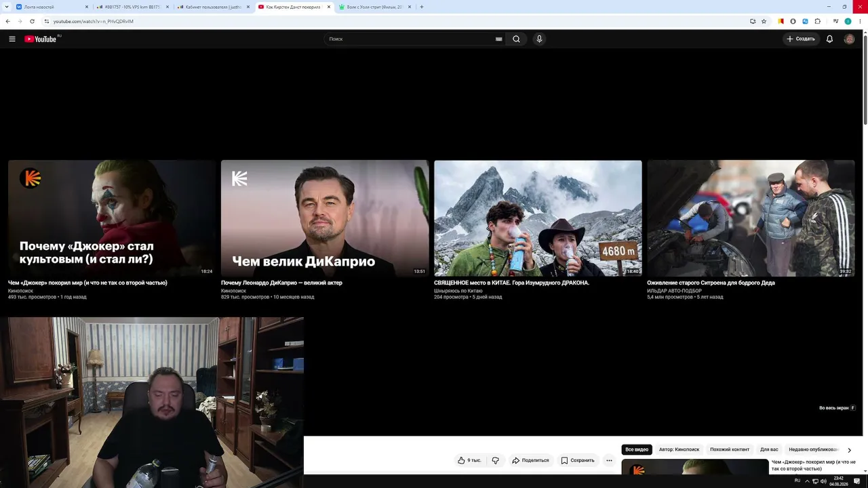
Task: Open the Windows notification center
Action: (x=857, y=481)
